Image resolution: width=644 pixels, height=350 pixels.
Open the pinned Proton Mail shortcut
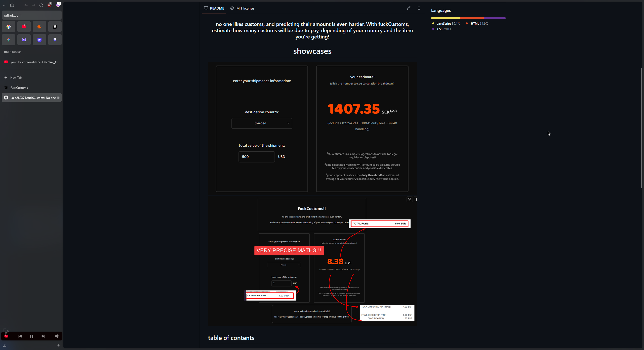[x=24, y=40]
